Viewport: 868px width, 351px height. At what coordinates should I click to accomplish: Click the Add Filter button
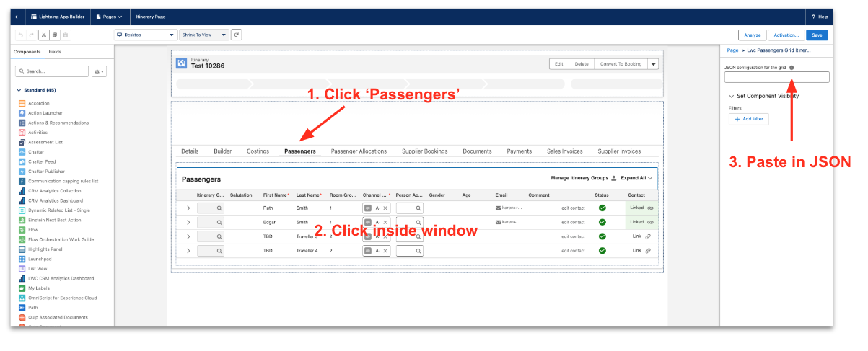click(x=748, y=119)
